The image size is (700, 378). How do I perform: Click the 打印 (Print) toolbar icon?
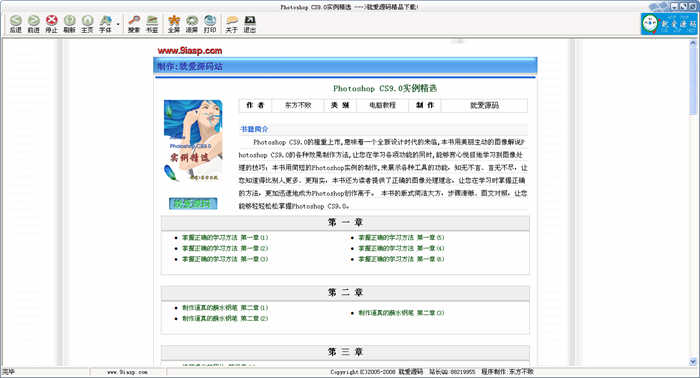tap(210, 24)
